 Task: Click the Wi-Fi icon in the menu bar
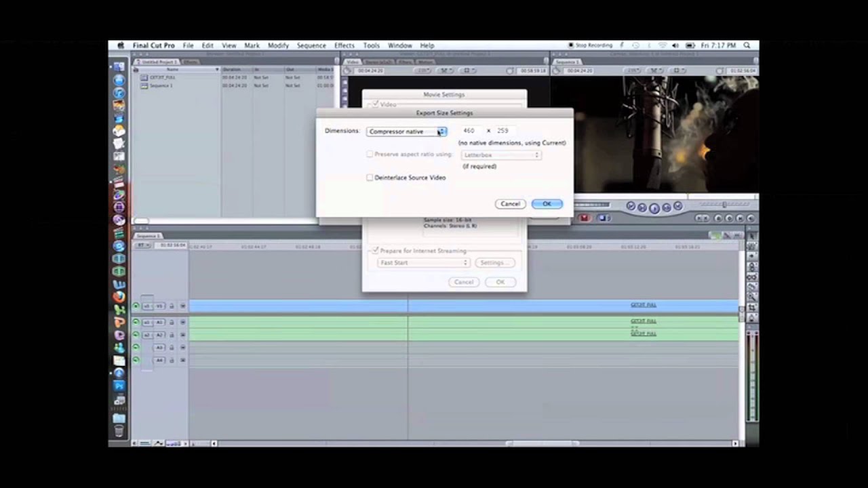coord(663,45)
